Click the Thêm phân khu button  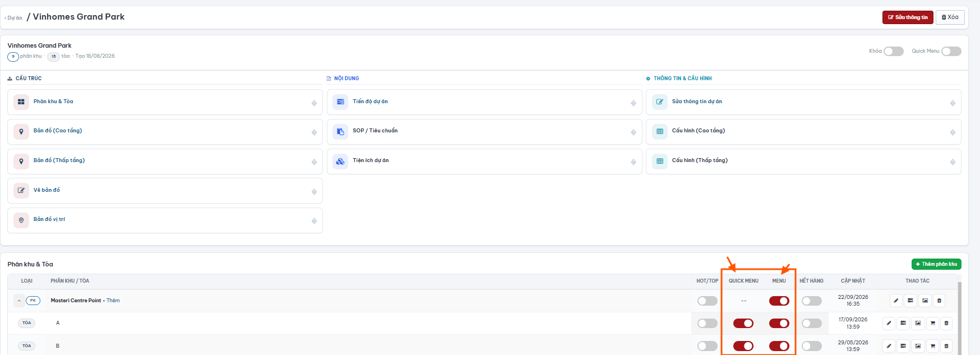point(936,264)
